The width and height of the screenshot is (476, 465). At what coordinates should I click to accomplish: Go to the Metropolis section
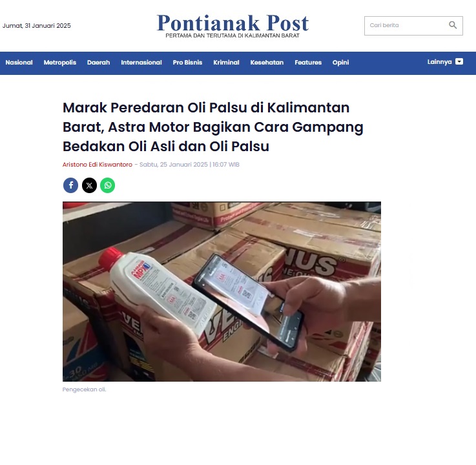[60, 63]
